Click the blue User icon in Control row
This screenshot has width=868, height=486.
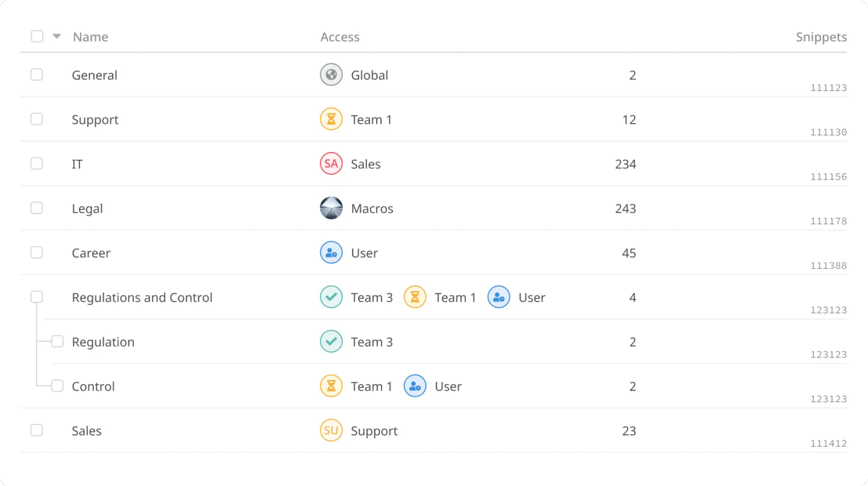415,387
